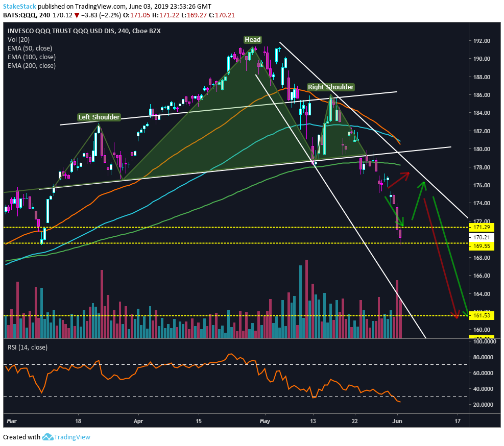Select the 169.55 yellow price label
This screenshot has height=446, width=504.
click(482, 246)
